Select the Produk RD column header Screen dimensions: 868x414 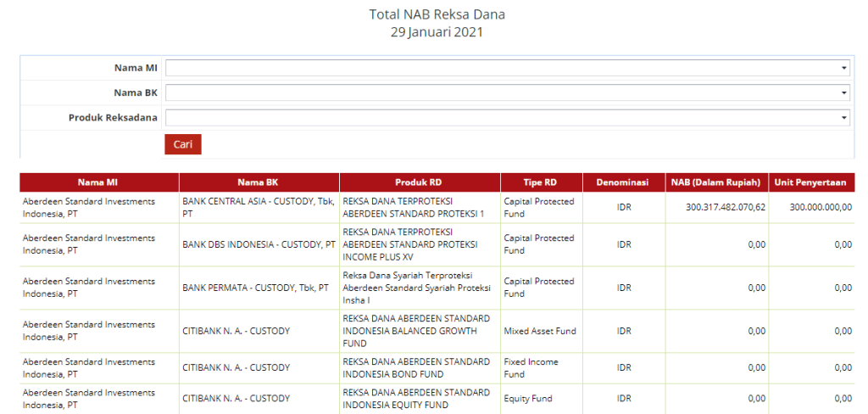(x=419, y=182)
